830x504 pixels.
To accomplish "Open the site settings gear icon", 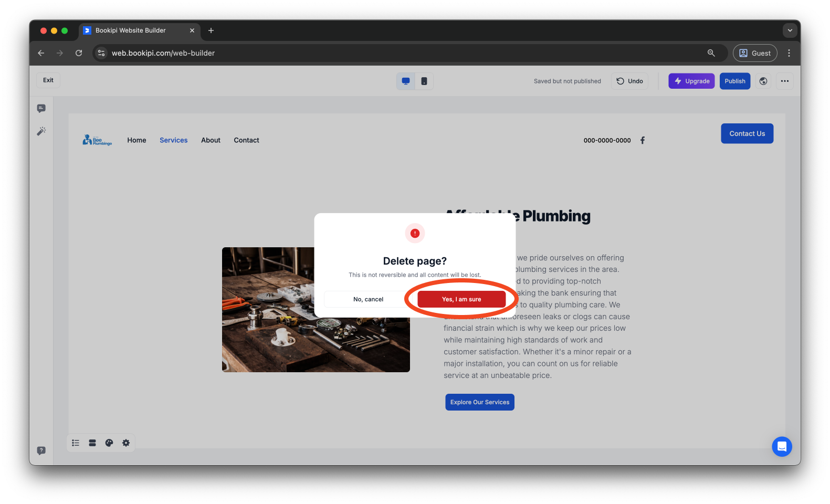I will [x=126, y=443].
